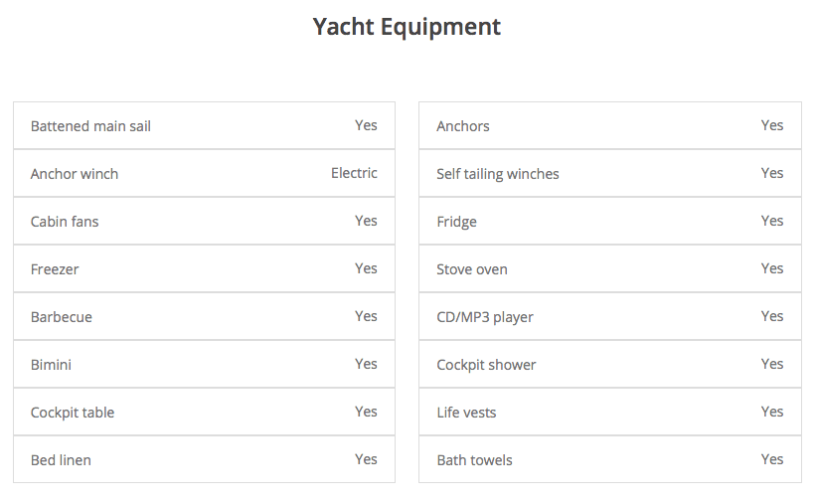Click the Cockpit shower entry
The width and height of the screenshot is (817, 504).
tap(486, 365)
